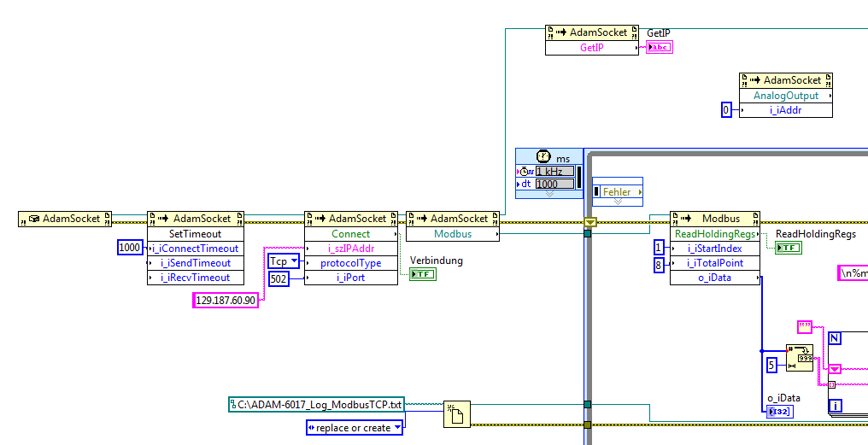The image size is (868, 445).
Task: Click the o_iData output terminal
Action: (x=715, y=278)
